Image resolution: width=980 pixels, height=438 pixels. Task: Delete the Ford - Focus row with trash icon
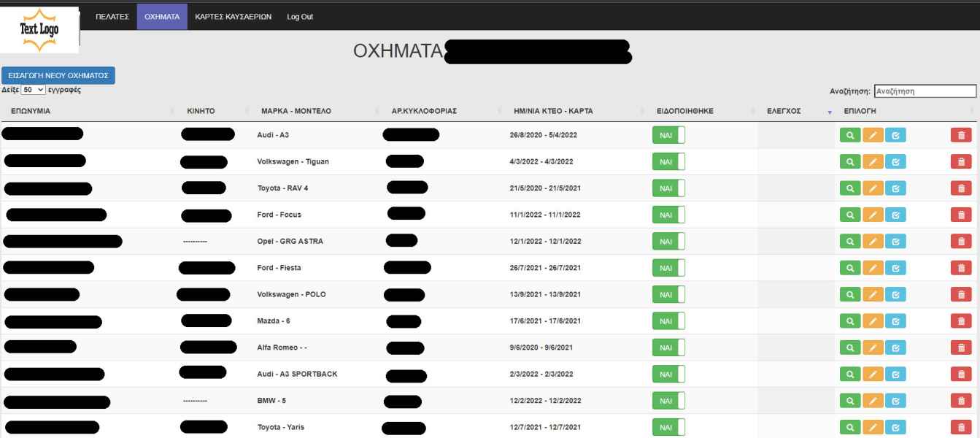coord(961,215)
